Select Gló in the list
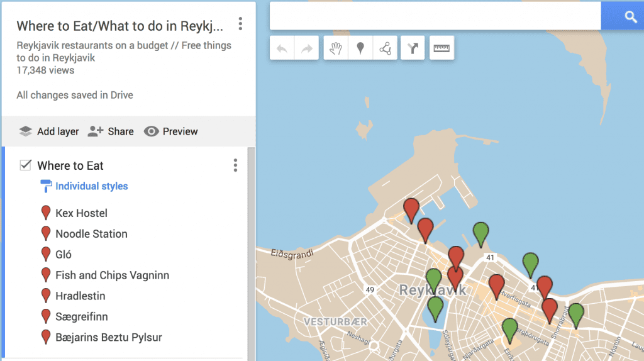Screen dimensions: 644x361 pyautogui.click(x=64, y=255)
